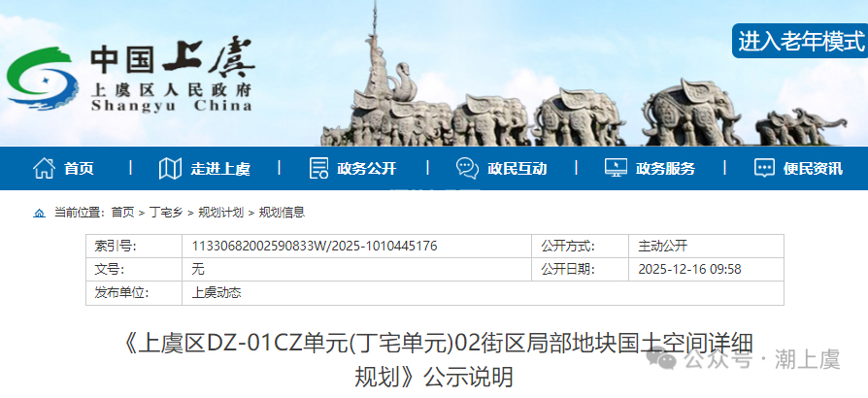
Task: Click the message icon beside 便民资讯
Action: coord(765,168)
